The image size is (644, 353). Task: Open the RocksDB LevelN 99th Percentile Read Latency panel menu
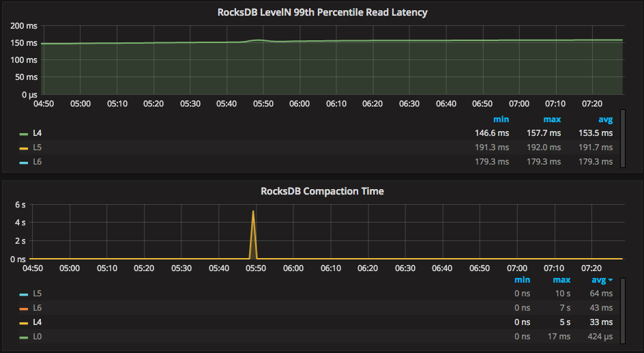(x=322, y=12)
